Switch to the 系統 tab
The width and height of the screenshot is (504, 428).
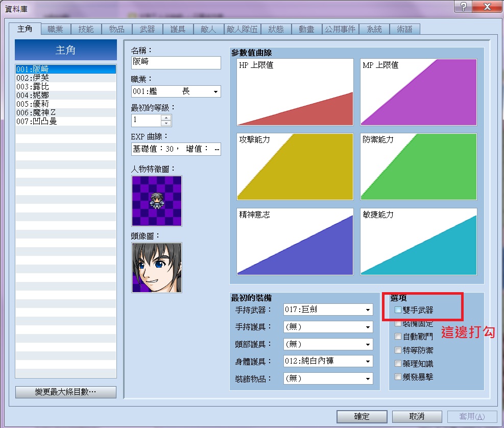[x=374, y=29]
